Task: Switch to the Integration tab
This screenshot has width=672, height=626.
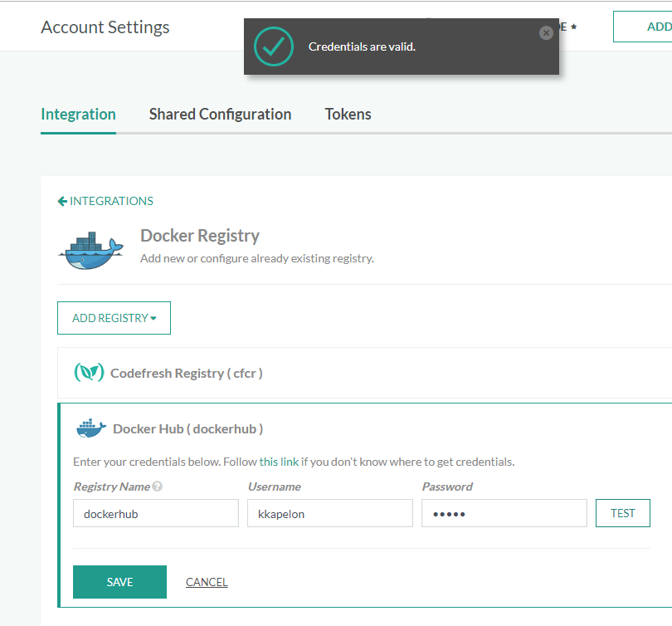Action: 78,115
